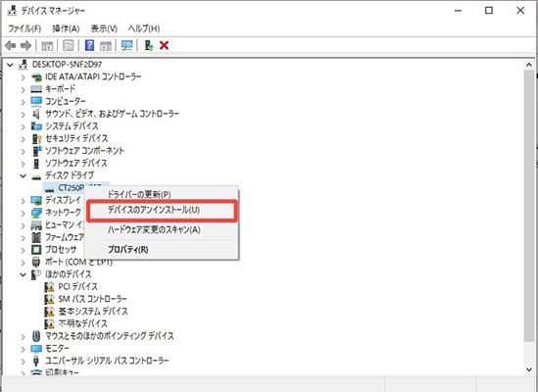Screen dimensions: 538x392
Task: Collapse the ほかのデバイス node
Action: [x=23, y=274]
